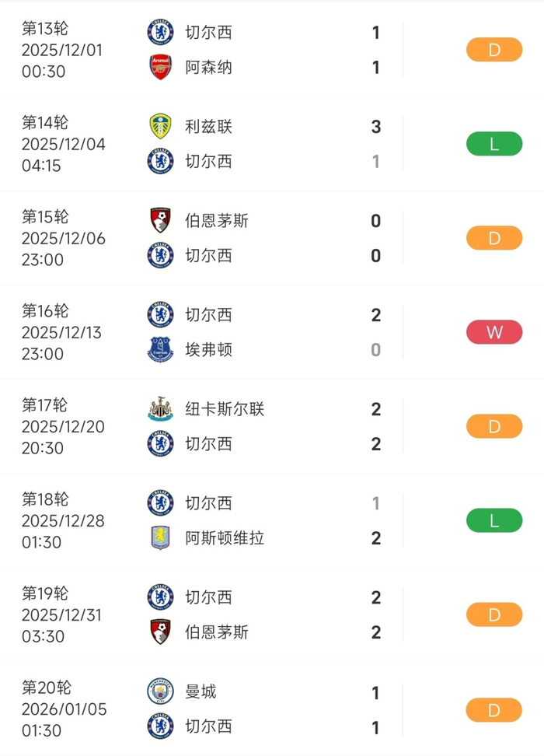The width and height of the screenshot is (544, 756).
Task: Click Chelsea crest in round 16 match
Action: click(160, 315)
